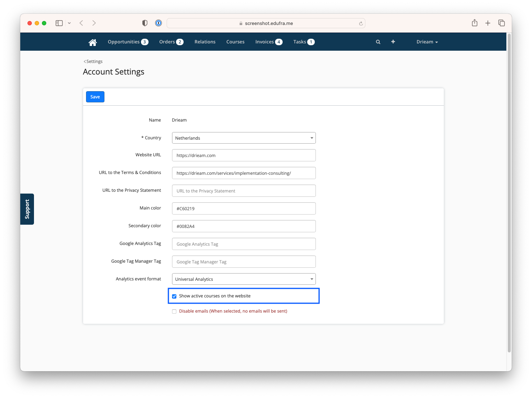Open Safari's Share icon
Image resolution: width=532 pixels, height=398 pixels.
475,23
